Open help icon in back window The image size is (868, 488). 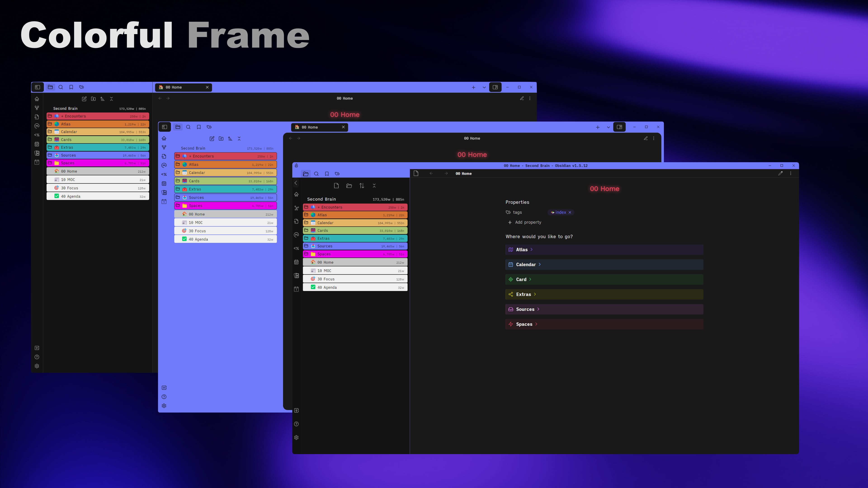point(37,357)
